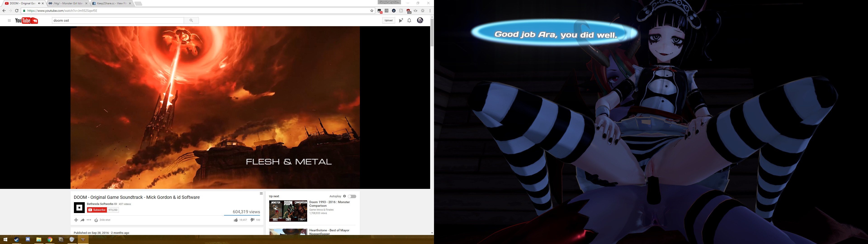Click the scrollbar down arrow
Image resolution: width=868 pixels, height=244 pixels.
432,233
